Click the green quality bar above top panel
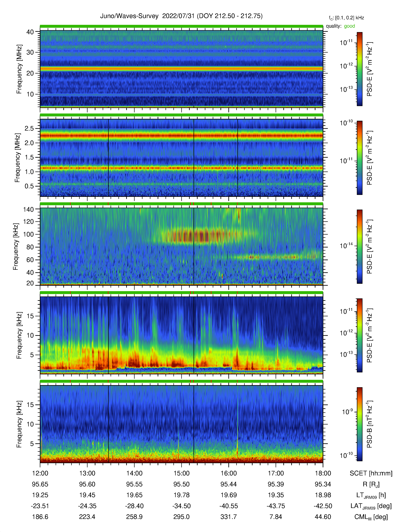The height and width of the screenshot is (532, 411). click(181, 26)
